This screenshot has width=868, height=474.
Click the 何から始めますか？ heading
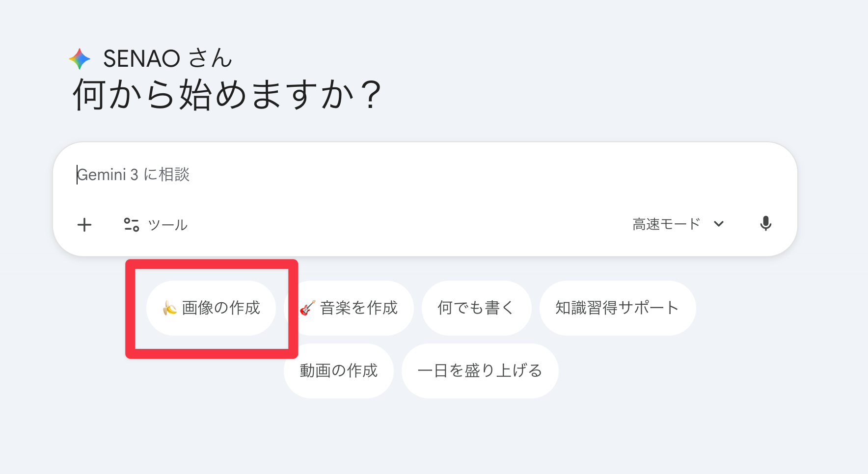tap(227, 95)
